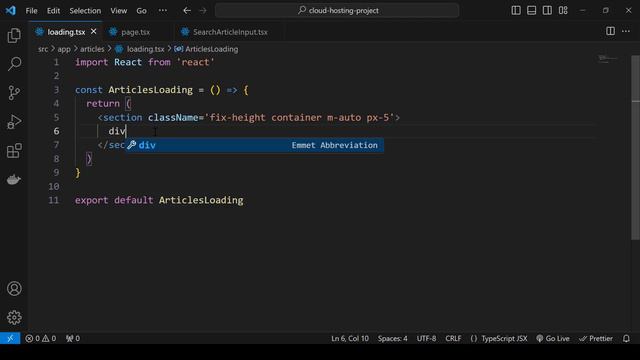The height and width of the screenshot is (360, 640).
Task: Go back with the left arrow
Action: tap(187, 11)
